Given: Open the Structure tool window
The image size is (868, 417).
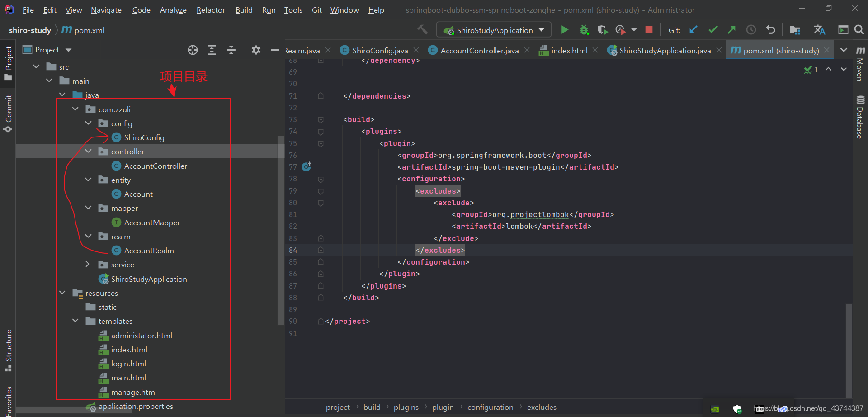Looking at the screenshot, I should coord(8,351).
